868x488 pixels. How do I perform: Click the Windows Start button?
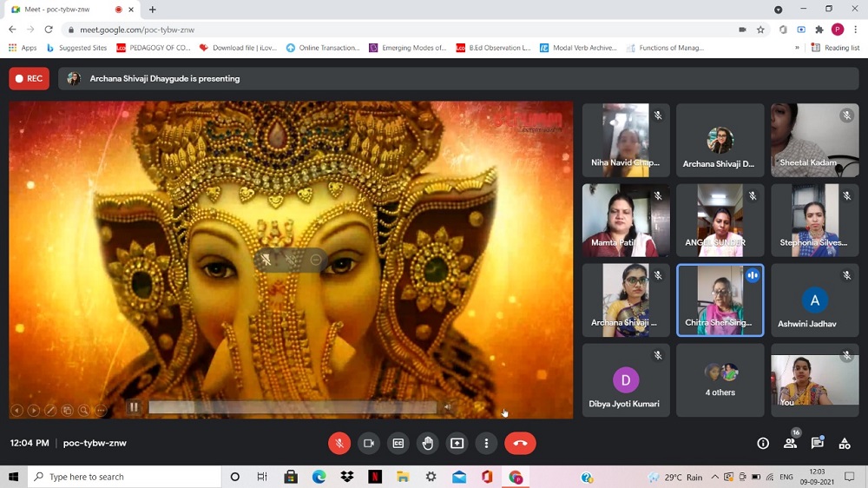(x=13, y=477)
